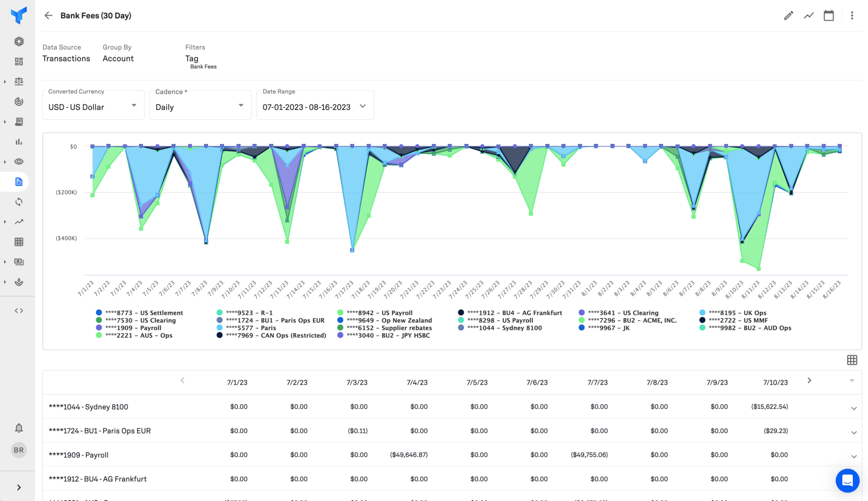Select the reports document icon in sidebar

tap(19, 182)
